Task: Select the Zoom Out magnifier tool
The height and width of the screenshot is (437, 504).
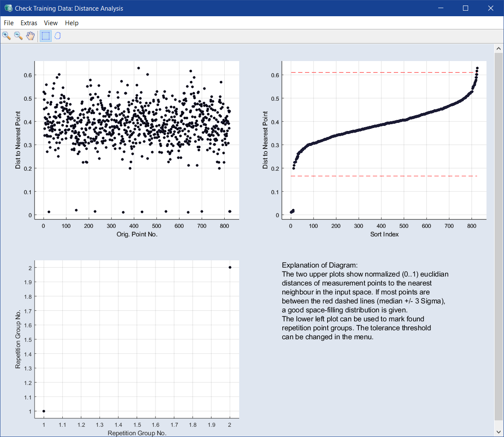Action: [x=18, y=36]
